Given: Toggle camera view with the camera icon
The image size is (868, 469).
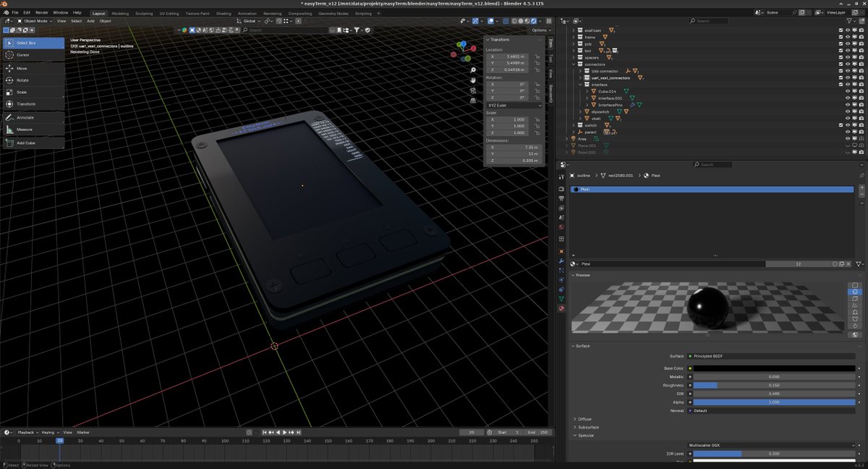Looking at the screenshot, I should click(x=473, y=90).
